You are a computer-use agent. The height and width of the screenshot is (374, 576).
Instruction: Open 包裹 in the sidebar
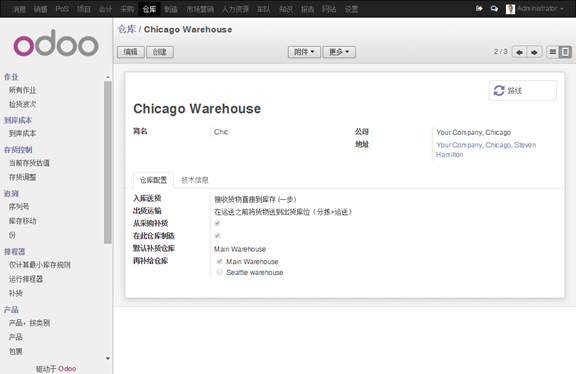[x=15, y=351]
